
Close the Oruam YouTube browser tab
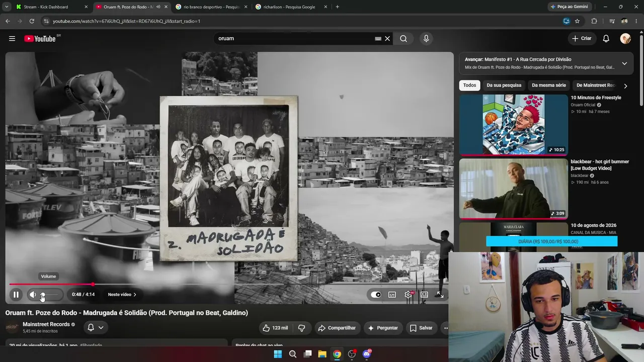point(166,7)
